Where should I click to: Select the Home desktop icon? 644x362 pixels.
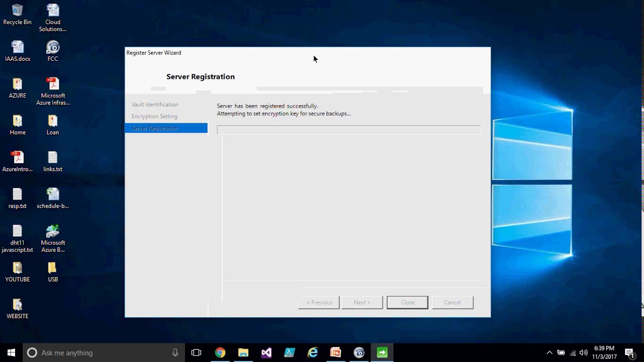click(18, 124)
